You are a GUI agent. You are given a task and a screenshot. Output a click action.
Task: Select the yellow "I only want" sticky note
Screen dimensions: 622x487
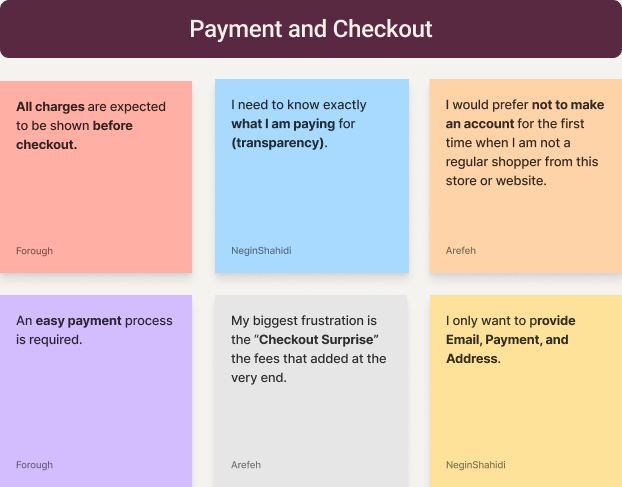(x=525, y=410)
